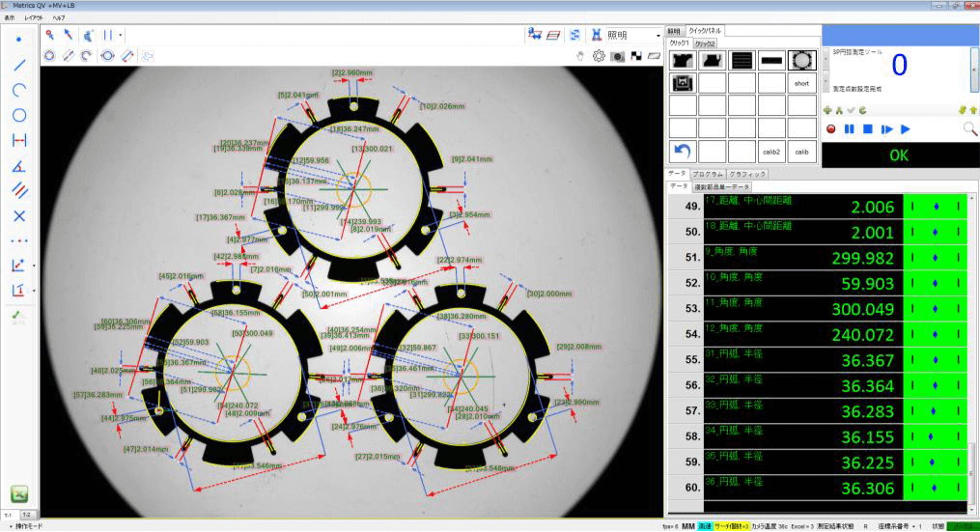This screenshot has width=980, height=532.
Task: Open the gear settings icon
Action: (599, 56)
